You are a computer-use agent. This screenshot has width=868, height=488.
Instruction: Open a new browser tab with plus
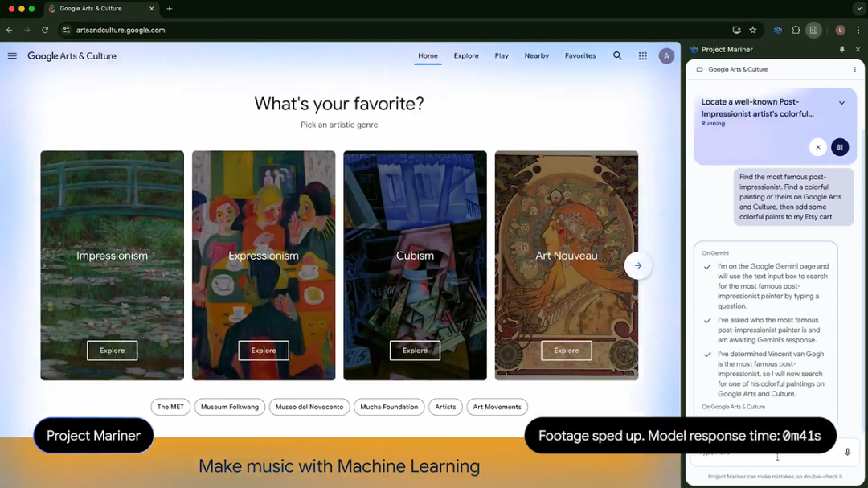coord(170,8)
